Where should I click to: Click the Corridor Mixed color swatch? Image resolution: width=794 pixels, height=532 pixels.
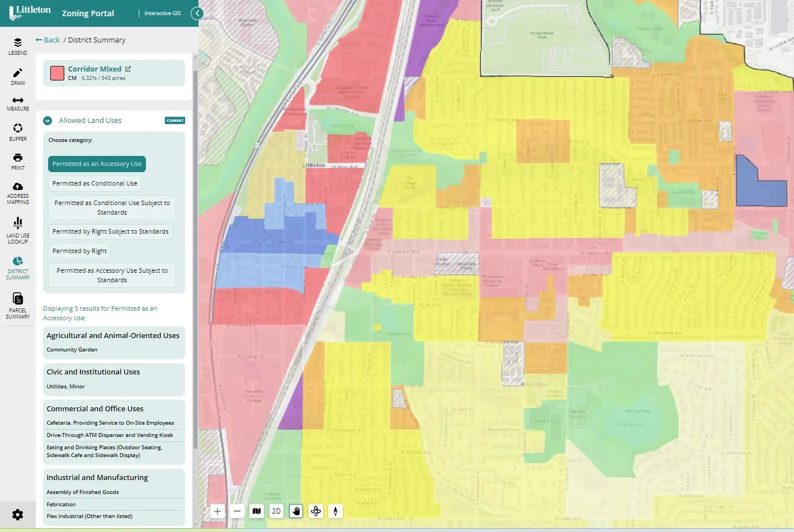tap(56, 73)
